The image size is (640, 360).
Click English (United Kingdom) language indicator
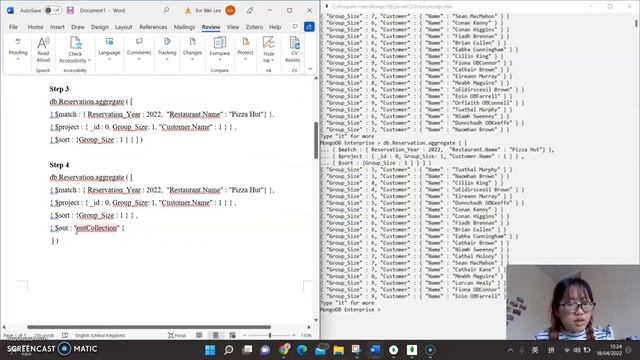pos(100,336)
